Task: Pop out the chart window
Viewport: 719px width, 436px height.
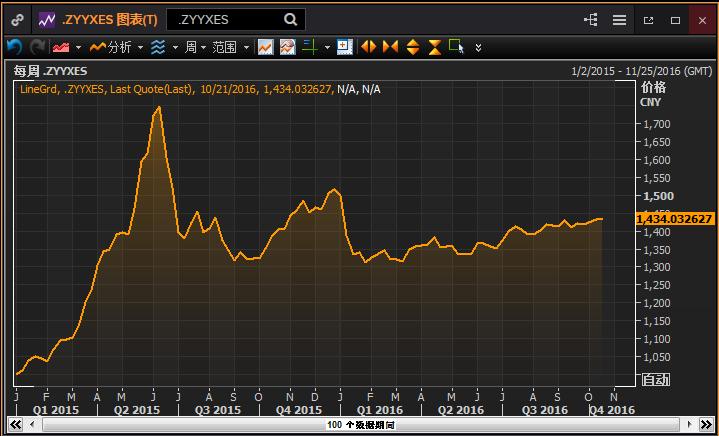Action: [648, 20]
